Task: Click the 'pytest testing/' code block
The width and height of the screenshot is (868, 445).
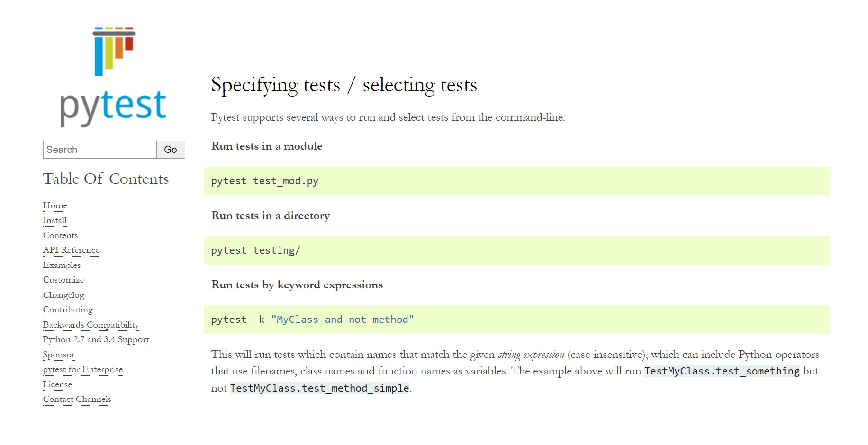Action: [516, 250]
